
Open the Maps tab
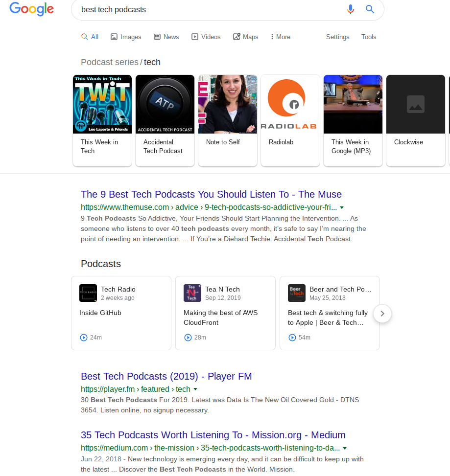click(245, 37)
